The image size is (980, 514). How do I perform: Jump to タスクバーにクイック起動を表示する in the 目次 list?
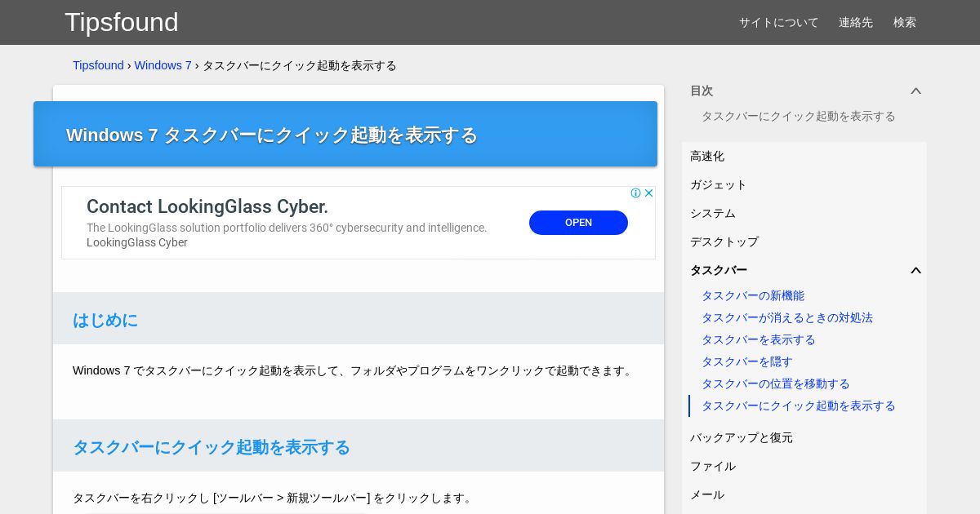click(x=799, y=116)
